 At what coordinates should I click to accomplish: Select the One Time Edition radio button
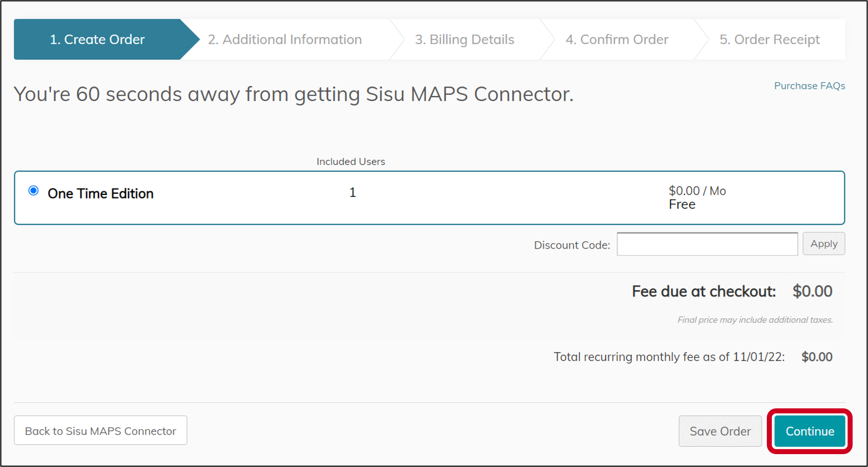[x=34, y=191]
